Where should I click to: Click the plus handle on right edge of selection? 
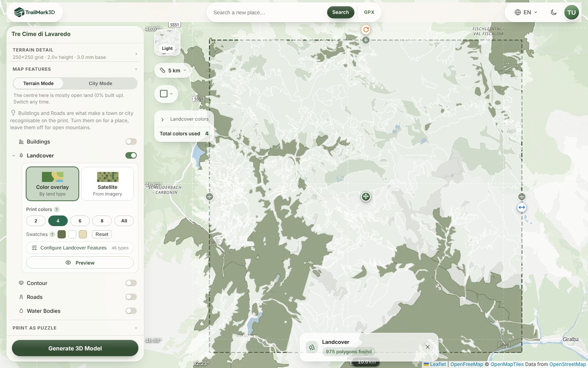522,197
